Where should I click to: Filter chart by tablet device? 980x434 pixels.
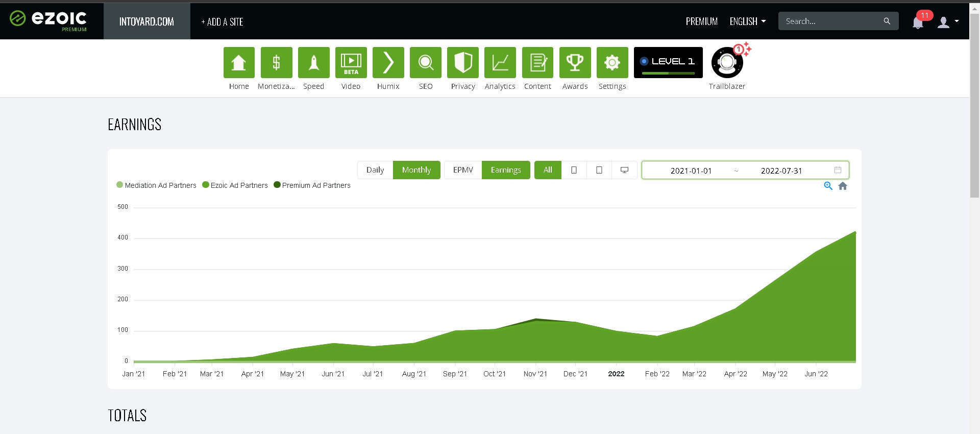click(599, 170)
